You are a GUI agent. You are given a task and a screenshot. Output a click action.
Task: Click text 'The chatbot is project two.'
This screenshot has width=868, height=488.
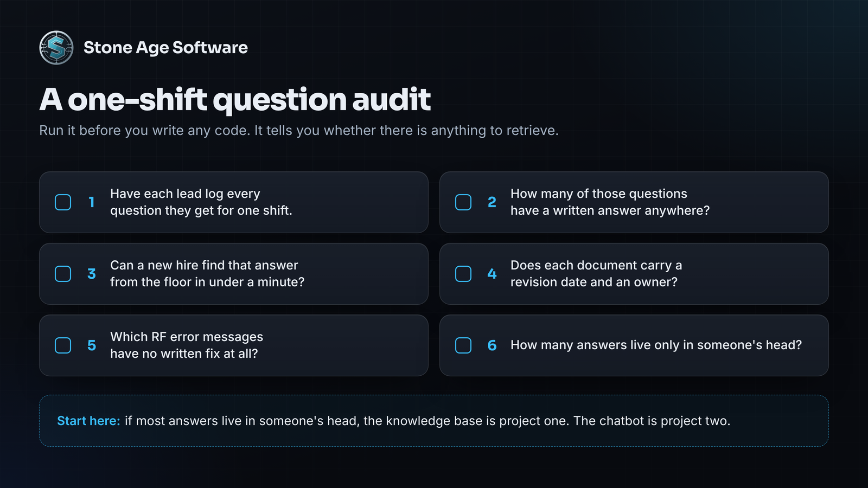click(x=652, y=421)
